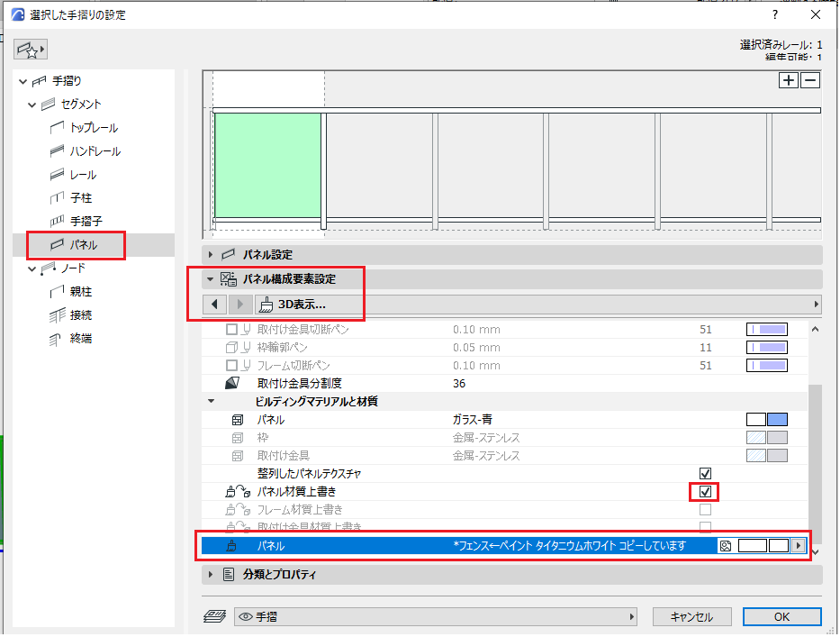Image resolution: width=840 pixels, height=637 pixels.
Task: Collapse ビルディングマテリアルと材質 group
Action: (x=211, y=401)
